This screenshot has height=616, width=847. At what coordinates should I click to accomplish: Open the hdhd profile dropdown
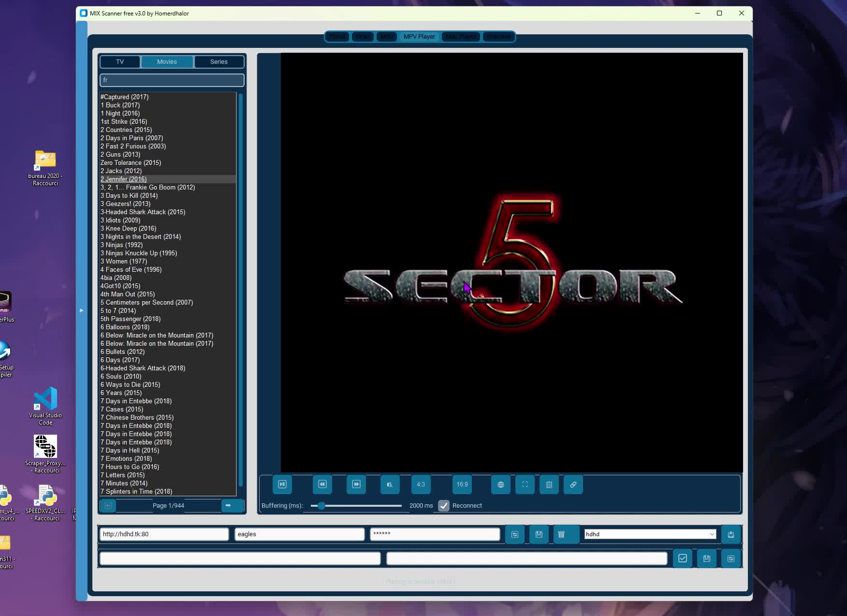[x=649, y=534]
